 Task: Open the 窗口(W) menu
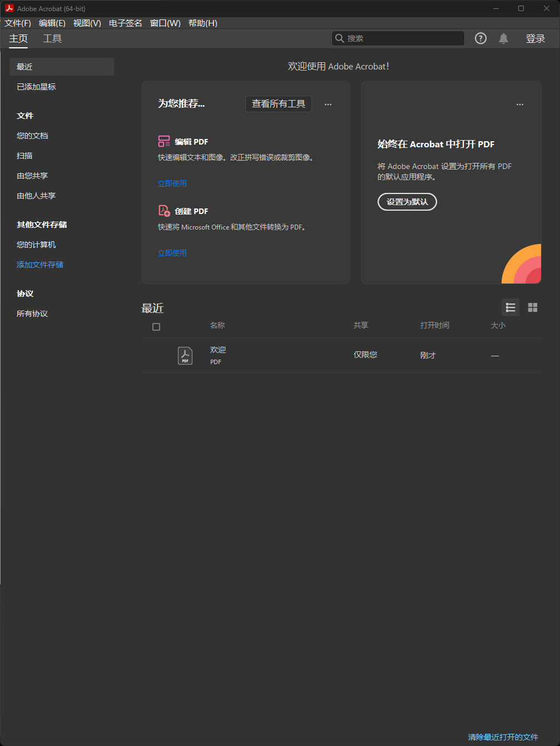tap(165, 23)
